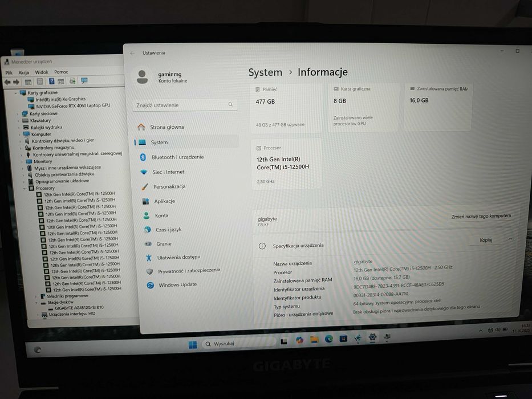The width and height of the screenshot is (532, 399).
Task: Click the gaminmg account avatar
Action: pyautogui.click(x=142, y=77)
